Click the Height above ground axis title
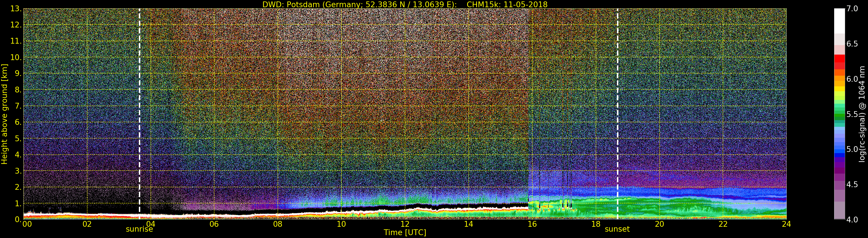 (4, 114)
